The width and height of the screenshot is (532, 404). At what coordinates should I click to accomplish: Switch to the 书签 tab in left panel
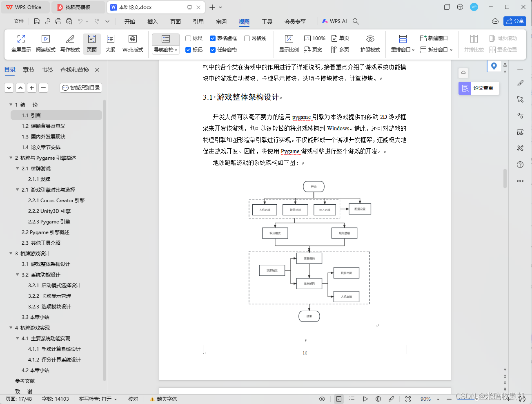[47, 70]
